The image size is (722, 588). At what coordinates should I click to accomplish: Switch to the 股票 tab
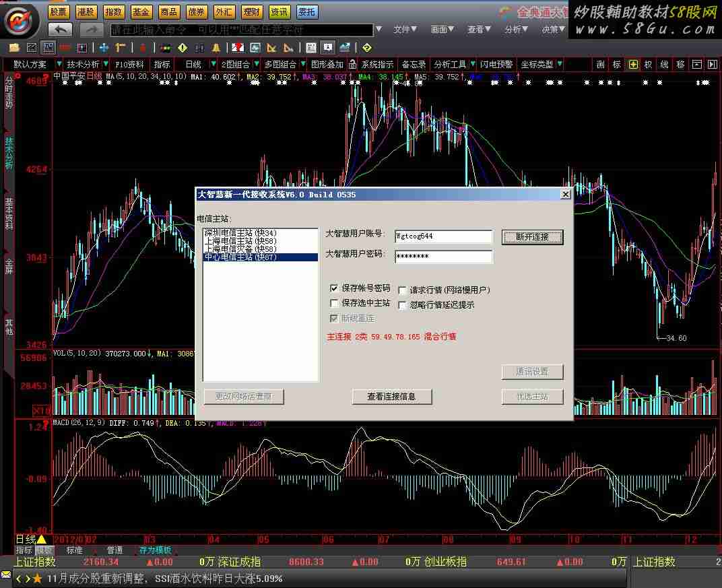tap(59, 12)
